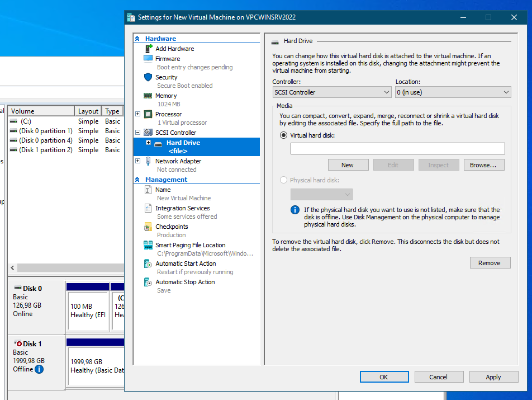Click the Firmware monitor icon

[148, 59]
